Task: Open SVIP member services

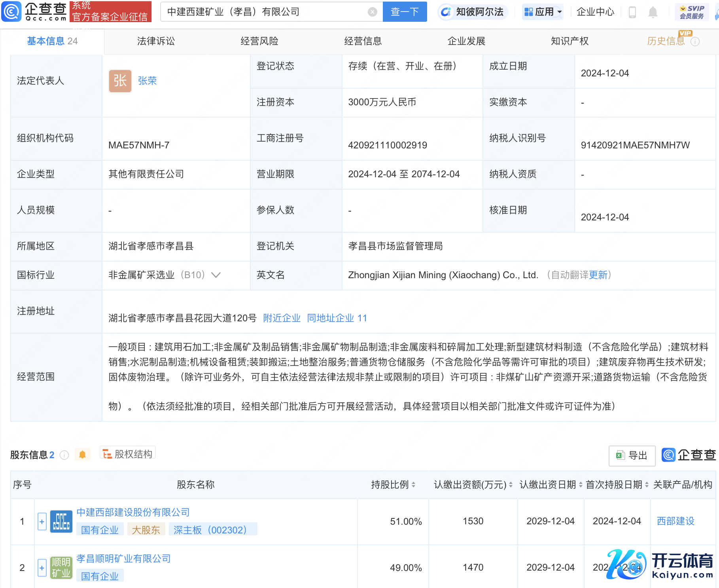Action: point(691,12)
